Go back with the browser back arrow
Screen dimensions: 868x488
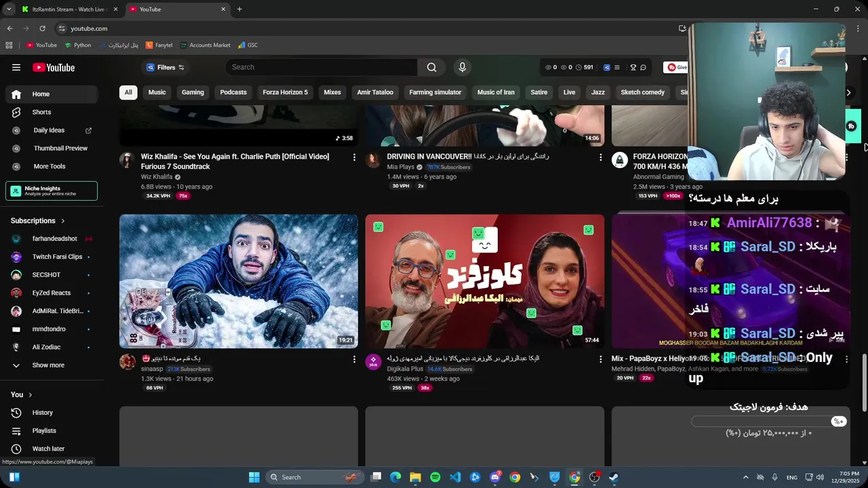point(9,28)
